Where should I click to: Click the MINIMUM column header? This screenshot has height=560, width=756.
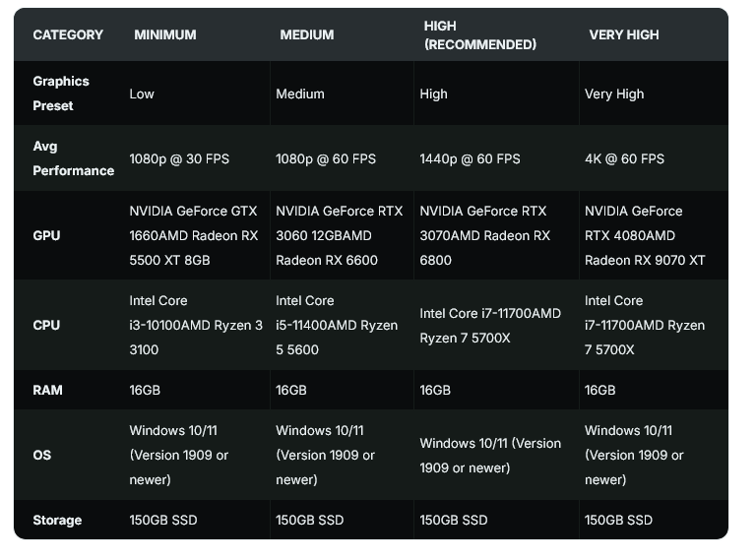click(164, 34)
